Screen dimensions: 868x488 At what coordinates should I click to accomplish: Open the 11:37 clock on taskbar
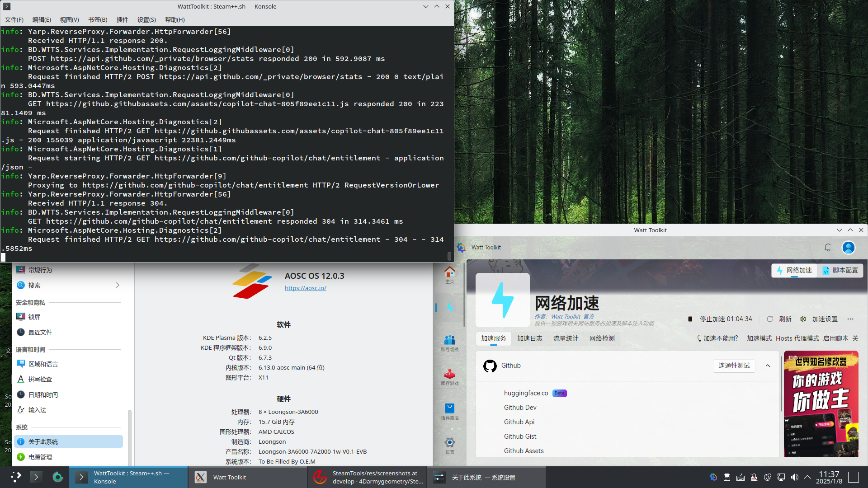tap(829, 477)
